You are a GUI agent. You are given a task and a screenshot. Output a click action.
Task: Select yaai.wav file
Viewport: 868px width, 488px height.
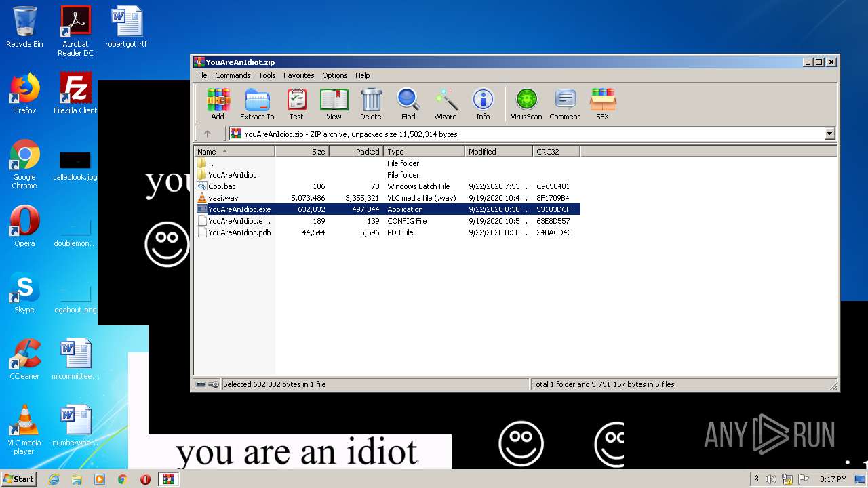coord(387,198)
